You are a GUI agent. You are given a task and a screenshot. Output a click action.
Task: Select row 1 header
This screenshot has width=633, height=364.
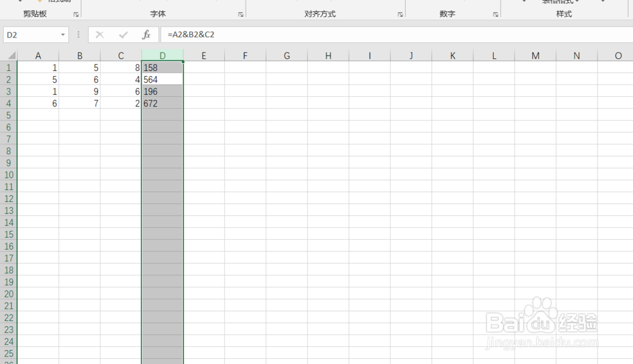point(8,67)
